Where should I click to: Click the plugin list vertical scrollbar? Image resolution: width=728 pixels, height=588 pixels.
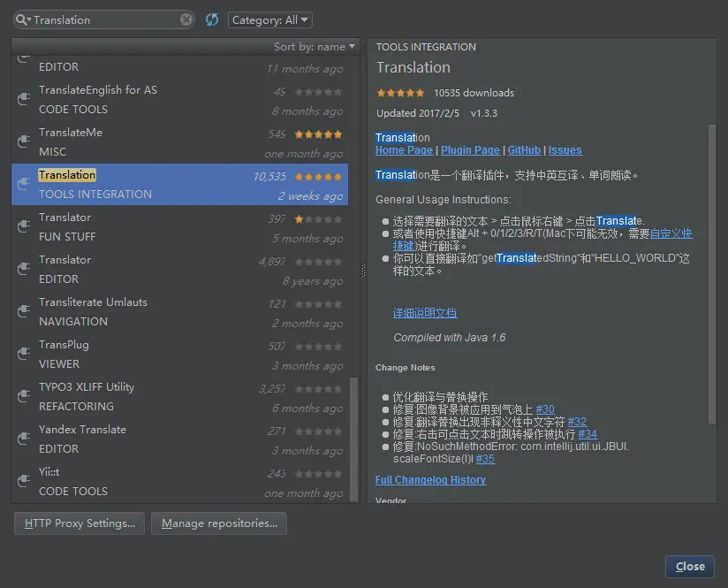click(353, 439)
